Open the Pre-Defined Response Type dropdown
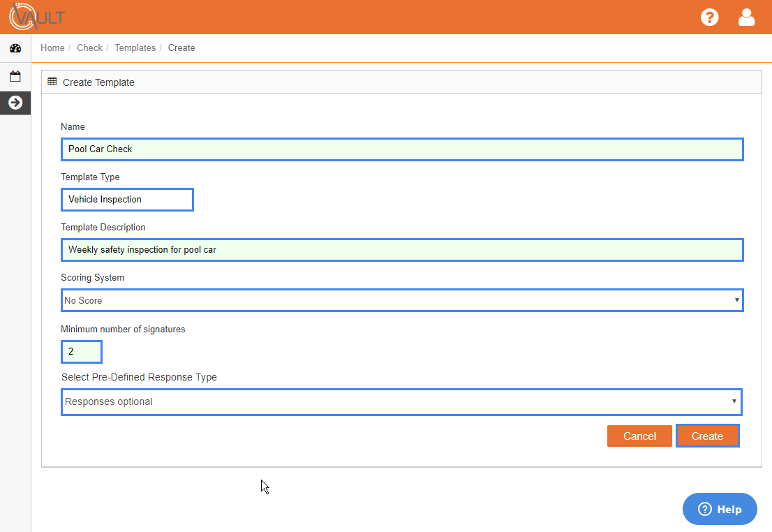 (401, 402)
